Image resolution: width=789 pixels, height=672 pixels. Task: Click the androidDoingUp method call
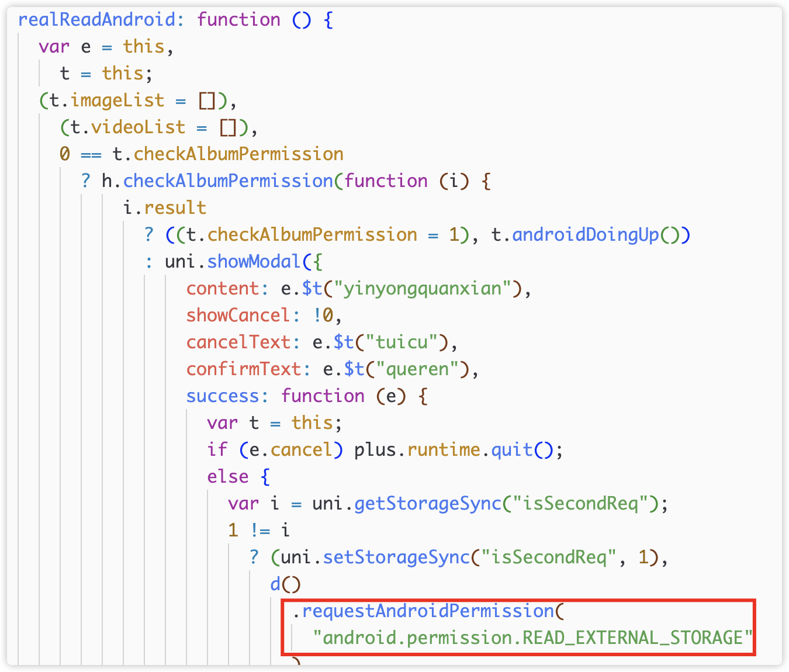tap(585, 235)
